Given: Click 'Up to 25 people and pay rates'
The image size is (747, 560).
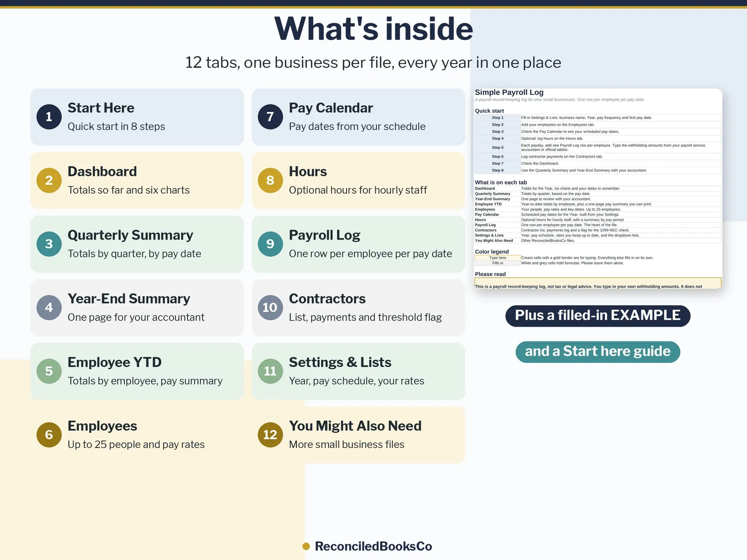Looking at the screenshot, I should click(136, 445).
